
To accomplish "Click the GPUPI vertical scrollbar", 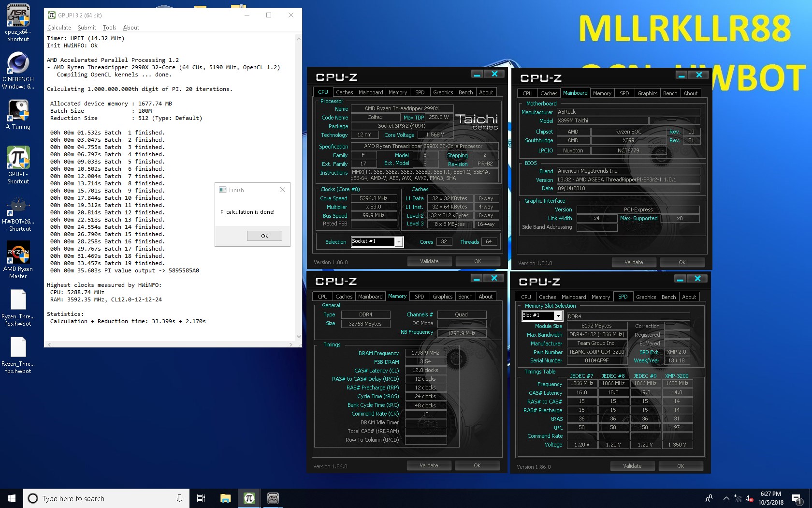I will (299, 187).
